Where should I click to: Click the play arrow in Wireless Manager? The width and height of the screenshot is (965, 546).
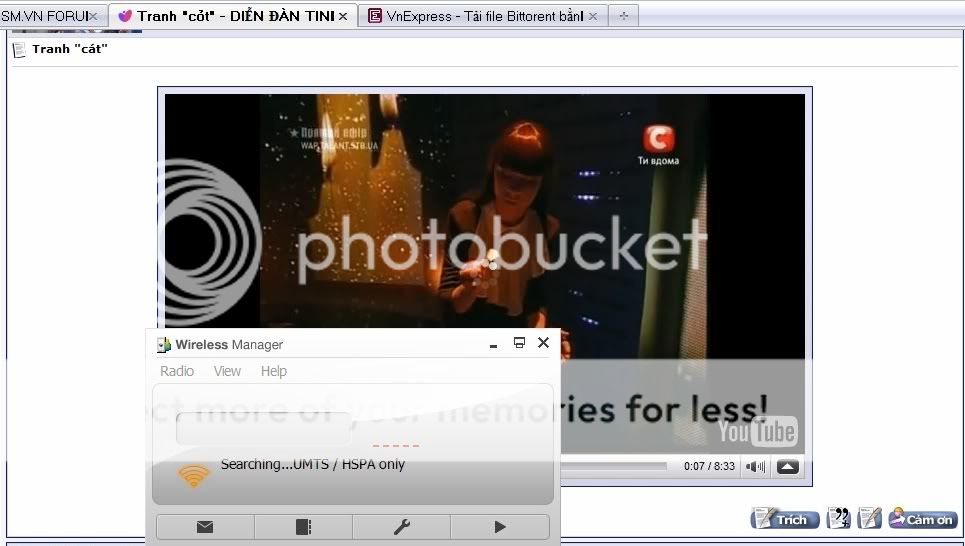500,527
